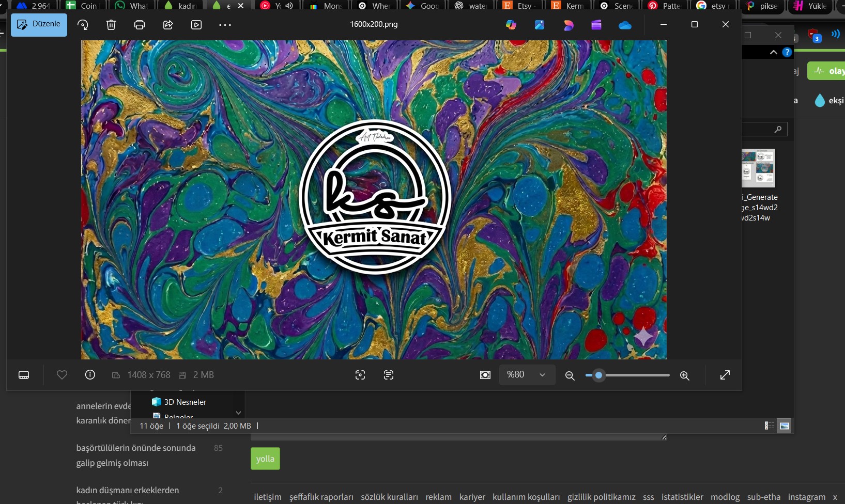This screenshot has height=504, width=845.
Task: Switch Explorer to large icons view
Action: (785, 426)
